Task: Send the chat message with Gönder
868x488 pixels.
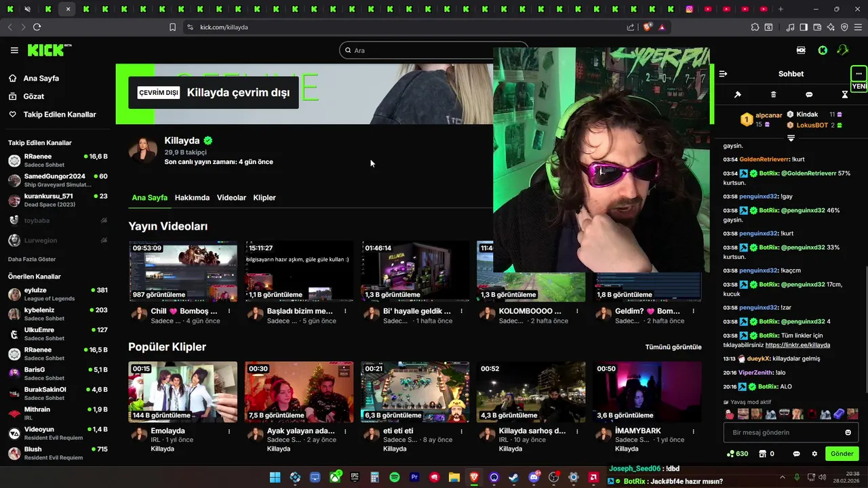Action: pos(842,453)
